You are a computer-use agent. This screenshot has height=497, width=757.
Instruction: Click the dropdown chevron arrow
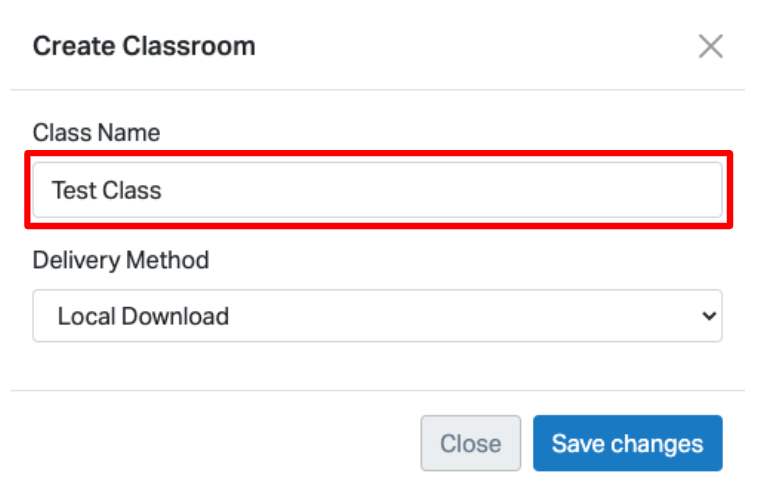709,316
